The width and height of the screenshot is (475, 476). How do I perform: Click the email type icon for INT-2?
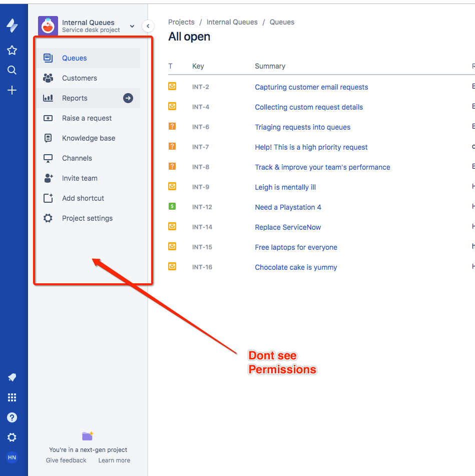pyautogui.click(x=172, y=87)
